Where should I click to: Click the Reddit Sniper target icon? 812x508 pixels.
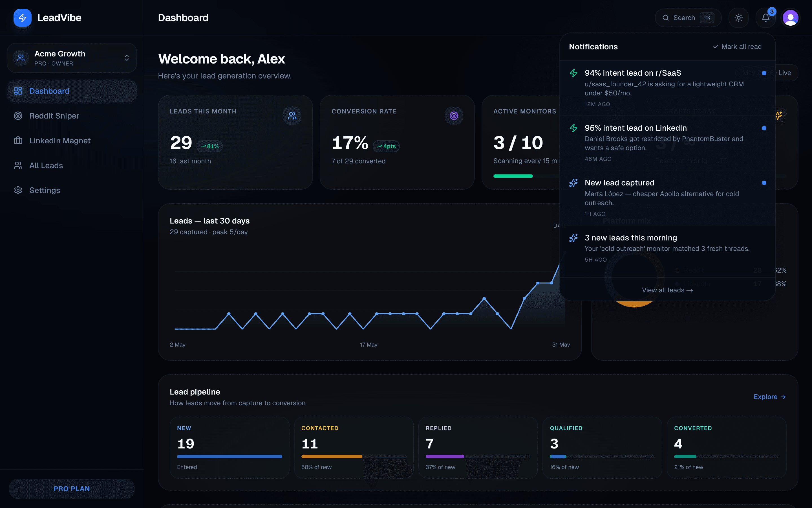pos(18,116)
